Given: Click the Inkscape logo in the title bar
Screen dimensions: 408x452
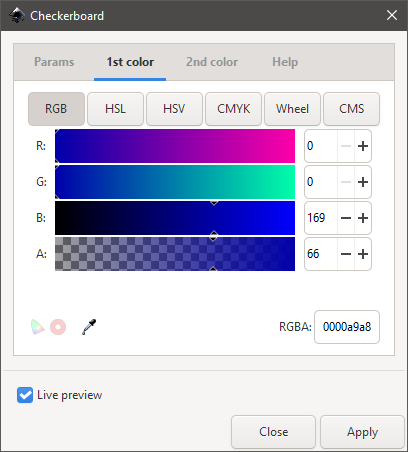Looking at the screenshot, I should [x=17, y=15].
